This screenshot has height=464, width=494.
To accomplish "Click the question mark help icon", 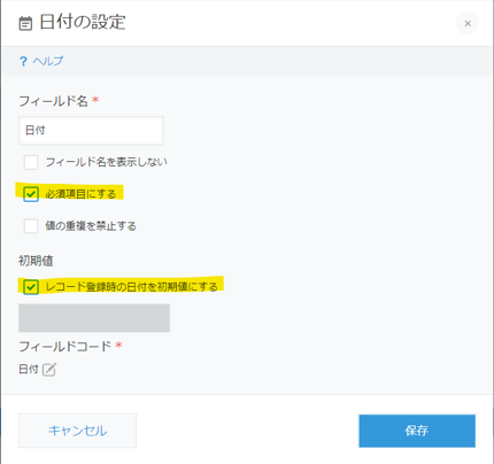I will click(23, 61).
